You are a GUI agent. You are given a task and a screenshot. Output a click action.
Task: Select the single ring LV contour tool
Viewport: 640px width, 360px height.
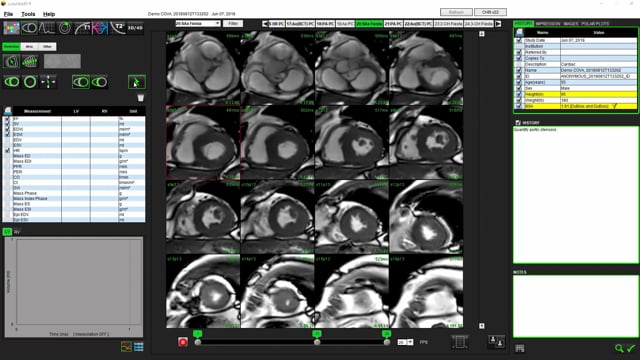click(x=30, y=82)
